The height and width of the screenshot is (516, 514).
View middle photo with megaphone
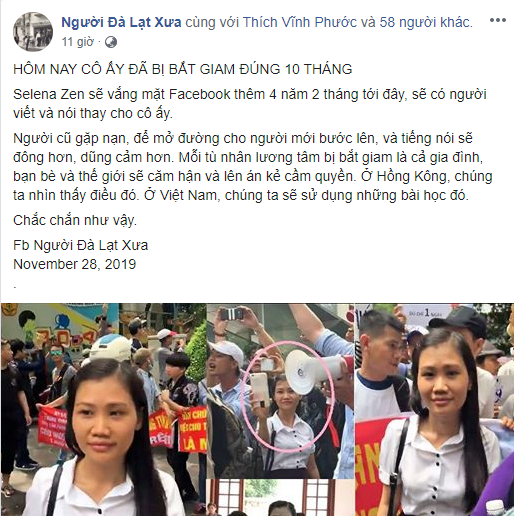[x=280, y=391]
